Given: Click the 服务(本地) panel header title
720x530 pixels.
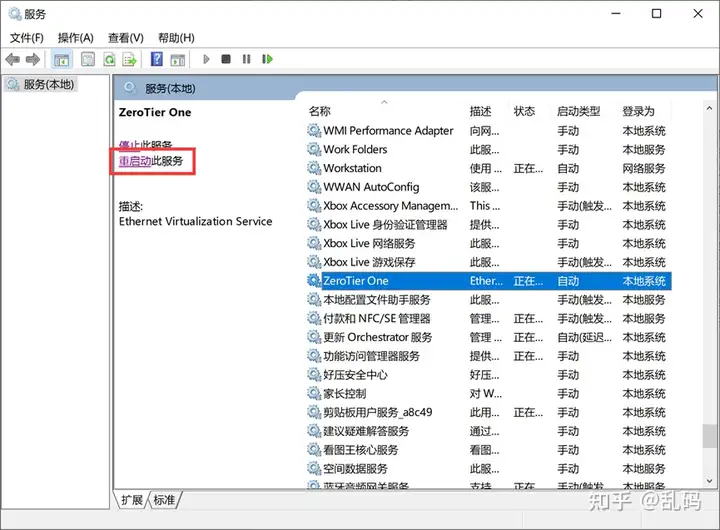Looking at the screenshot, I should [x=170, y=89].
